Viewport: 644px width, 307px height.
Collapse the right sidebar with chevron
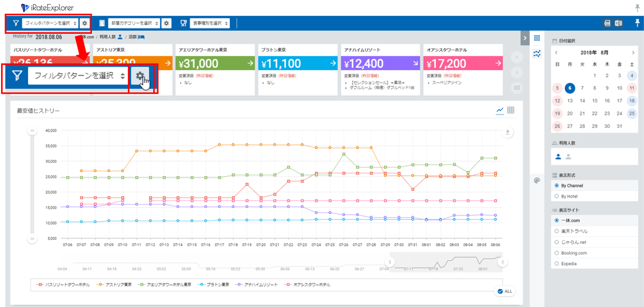pos(525,38)
